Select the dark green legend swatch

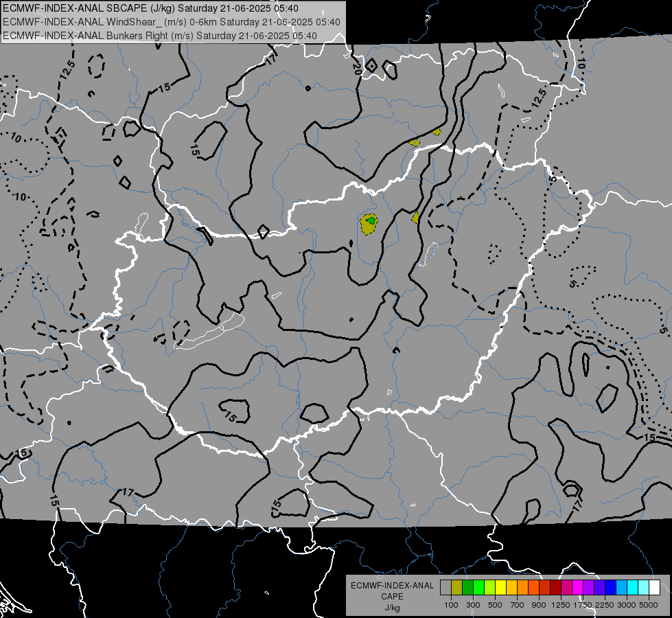coord(467,587)
